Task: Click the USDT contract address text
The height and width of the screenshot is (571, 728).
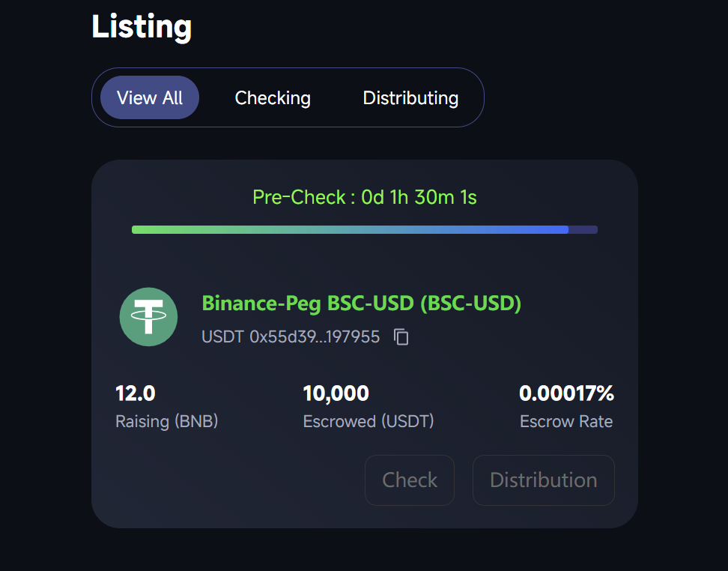Action: pos(291,337)
